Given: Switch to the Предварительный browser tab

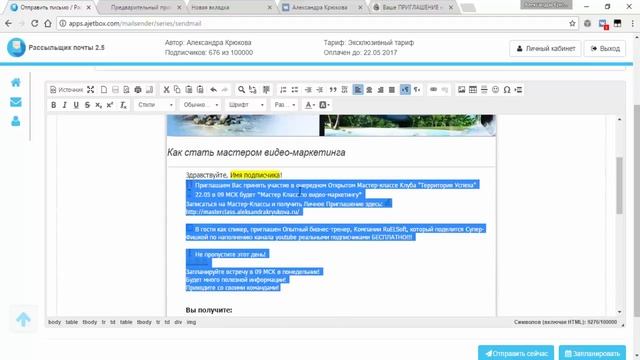Looking at the screenshot, I should [x=141, y=7].
